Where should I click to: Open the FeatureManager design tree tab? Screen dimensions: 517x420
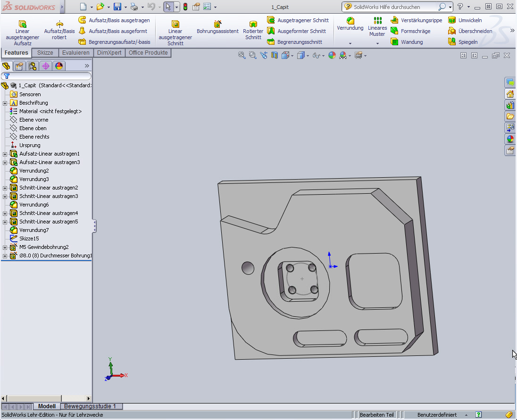(6, 66)
